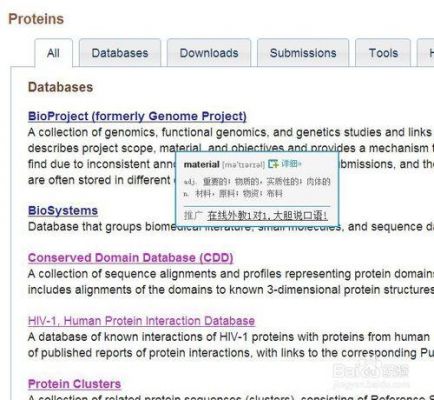Screen dimensions: 434x400
Task: Click the Databases section heading
Action: [60, 87]
